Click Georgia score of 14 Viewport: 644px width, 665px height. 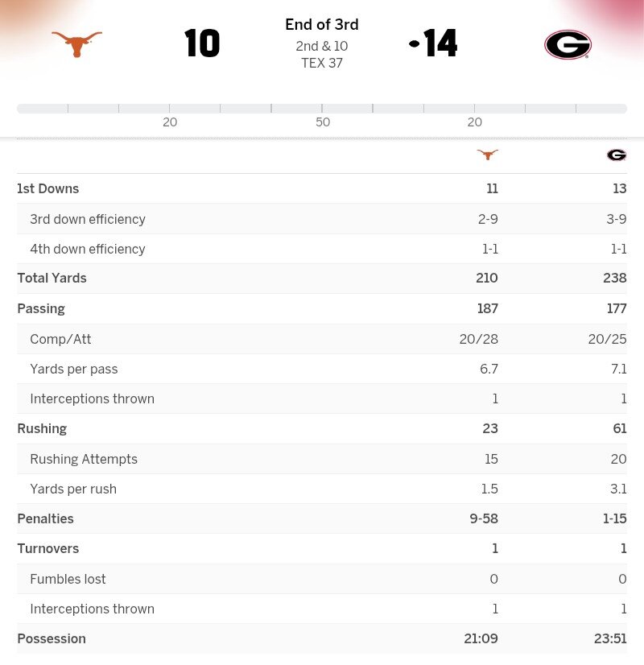click(440, 43)
